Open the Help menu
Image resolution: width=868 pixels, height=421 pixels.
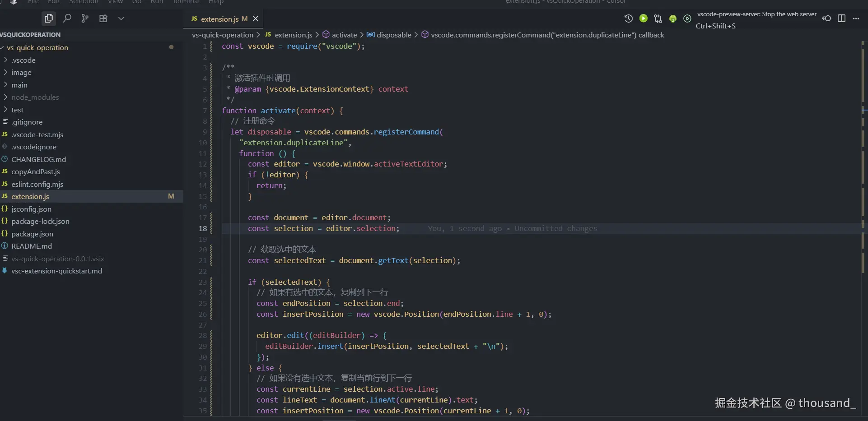tap(216, 2)
